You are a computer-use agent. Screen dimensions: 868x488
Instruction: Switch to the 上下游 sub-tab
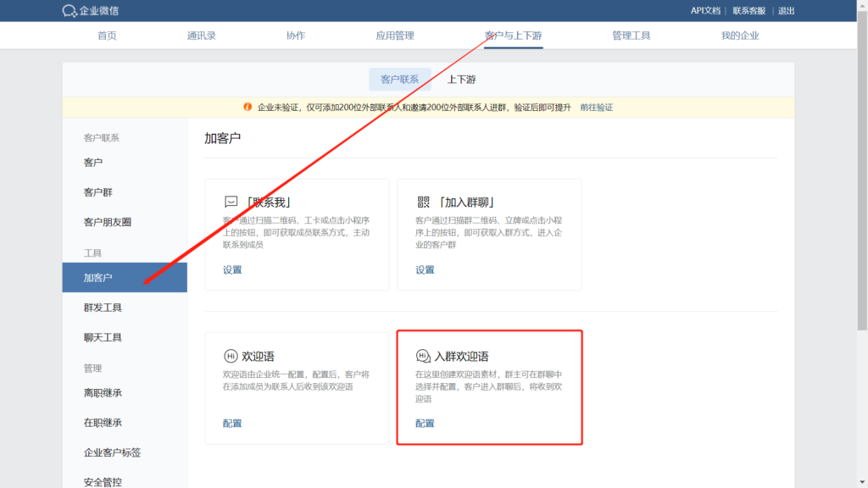(x=462, y=80)
